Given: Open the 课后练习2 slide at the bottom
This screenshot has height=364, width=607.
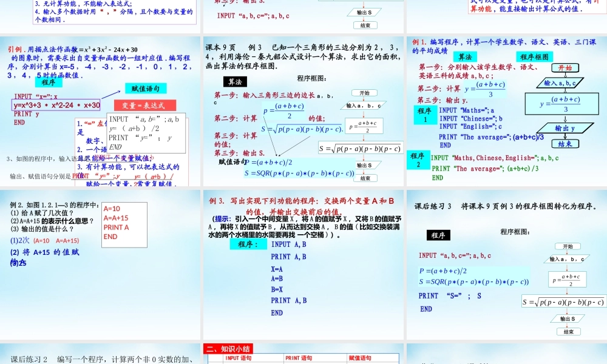Looking at the screenshot, I should (x=100, y=354).
